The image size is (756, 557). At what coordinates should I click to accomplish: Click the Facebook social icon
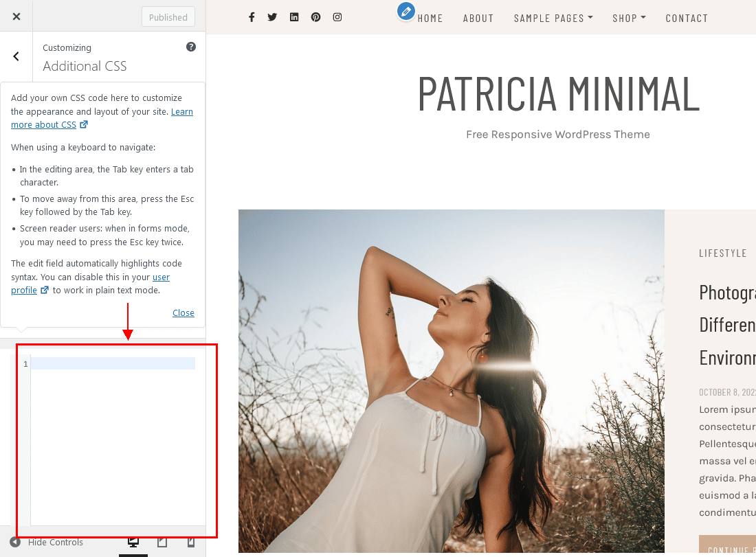[252, 16]
